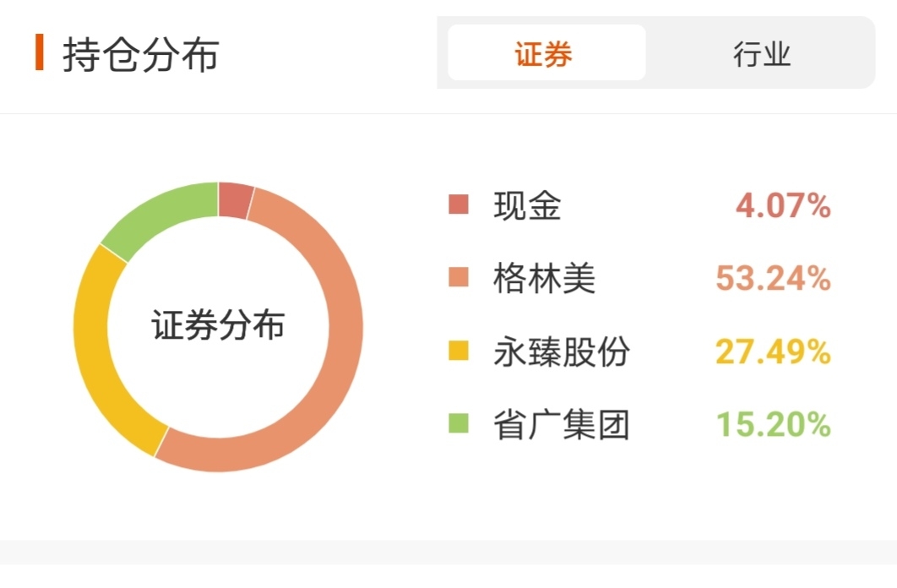897x588 pixels.
Task: Click the 格林美 orange legend swatch
Action: click(459, 278)
